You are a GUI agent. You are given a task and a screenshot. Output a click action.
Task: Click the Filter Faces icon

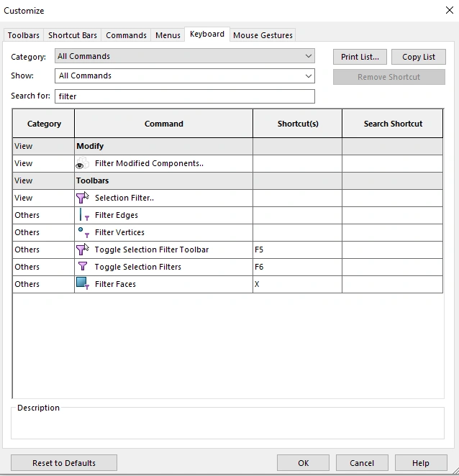(x=83, y=283)
